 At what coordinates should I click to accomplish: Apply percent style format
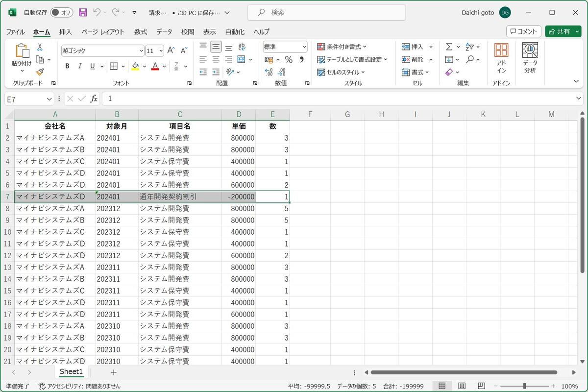[x=289, y=60]
